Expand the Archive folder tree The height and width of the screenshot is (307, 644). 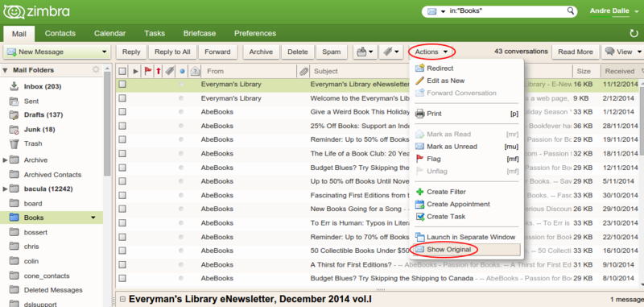(x=6, y=160)
